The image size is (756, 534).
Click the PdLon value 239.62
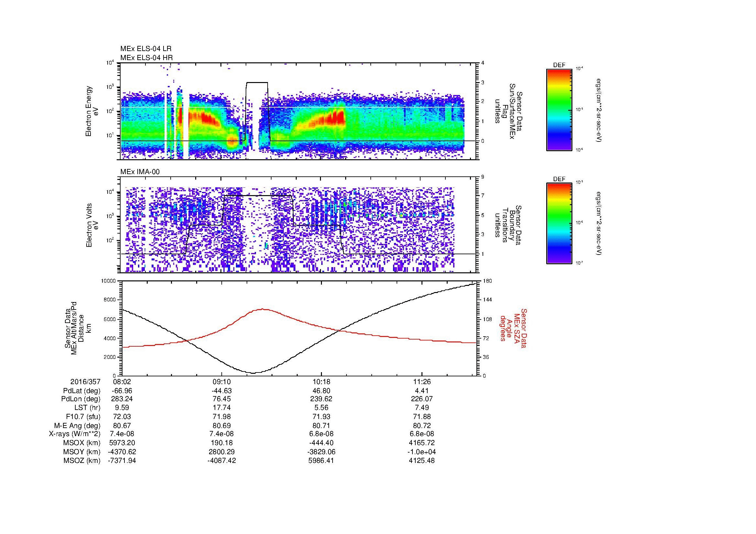tap(321, 399)
